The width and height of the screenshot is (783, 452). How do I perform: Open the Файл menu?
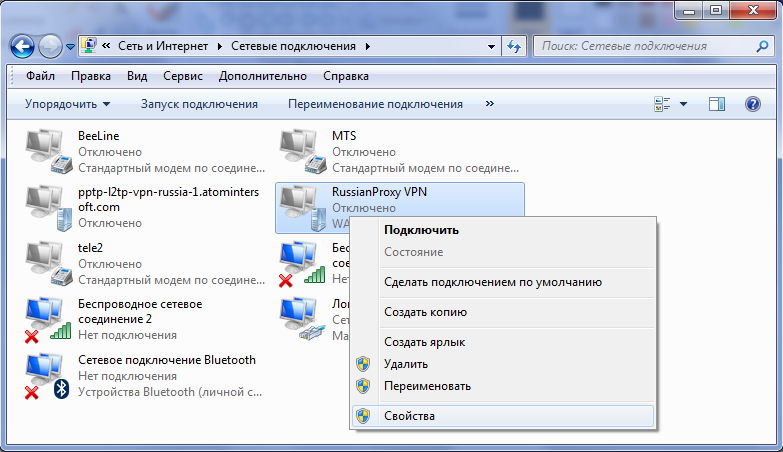(40, 76)
